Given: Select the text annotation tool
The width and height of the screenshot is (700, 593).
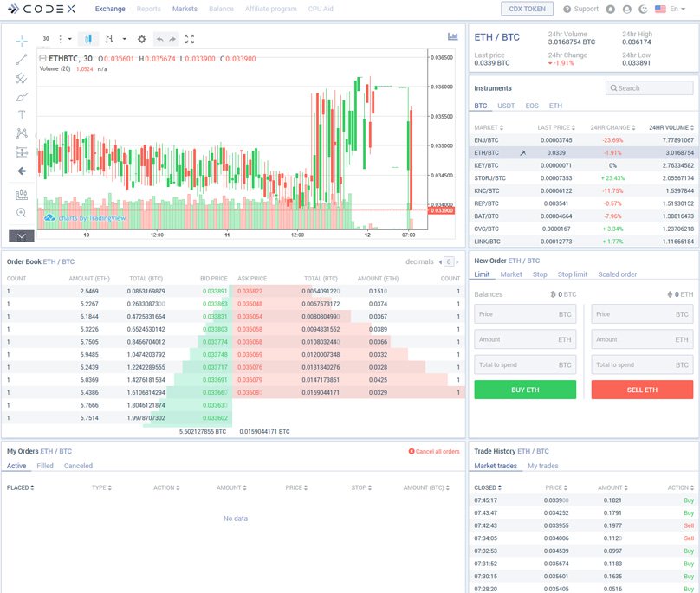Looking at the screenshot, I should [x=21, y=113].
